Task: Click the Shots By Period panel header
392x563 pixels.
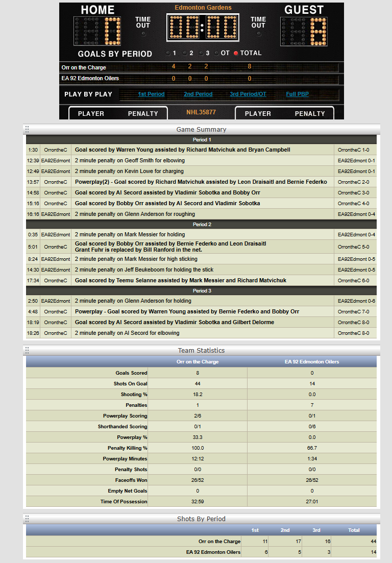Action: [202, 519]
